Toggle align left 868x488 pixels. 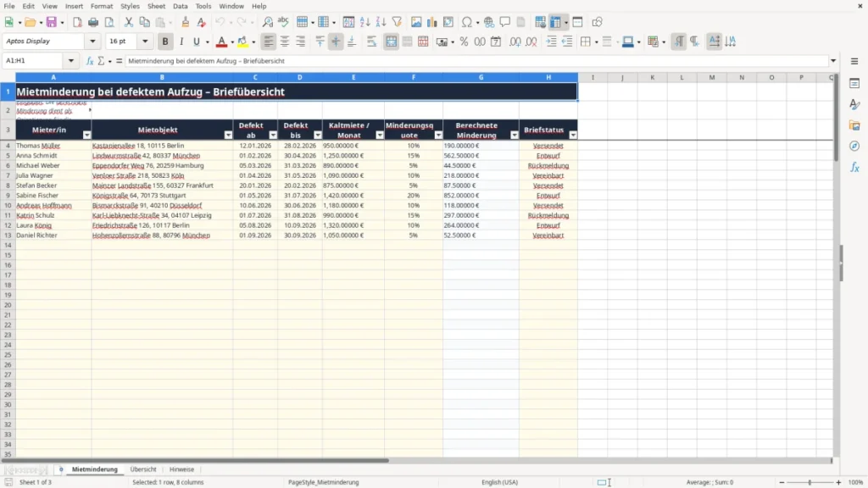pos(269,42)
